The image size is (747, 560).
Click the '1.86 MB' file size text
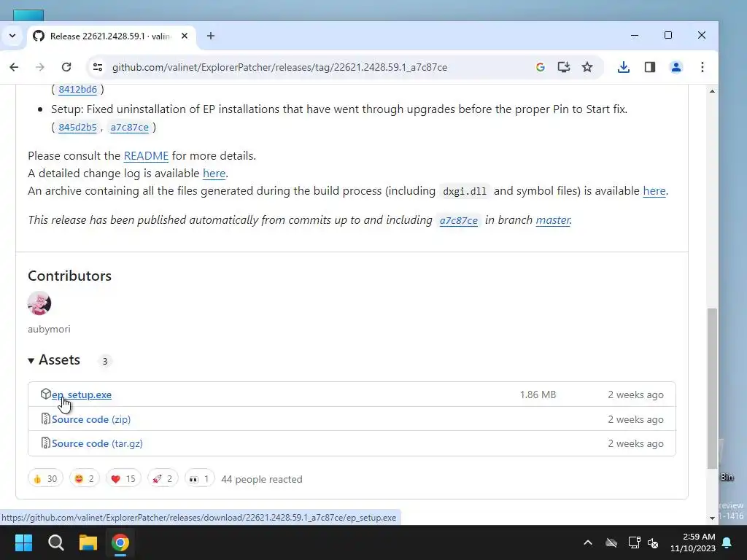[538, 394]
